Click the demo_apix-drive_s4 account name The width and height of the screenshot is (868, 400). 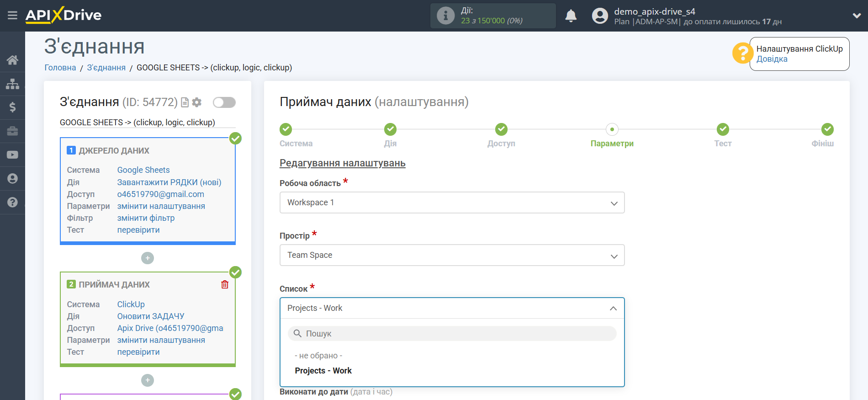pos(654,11)
